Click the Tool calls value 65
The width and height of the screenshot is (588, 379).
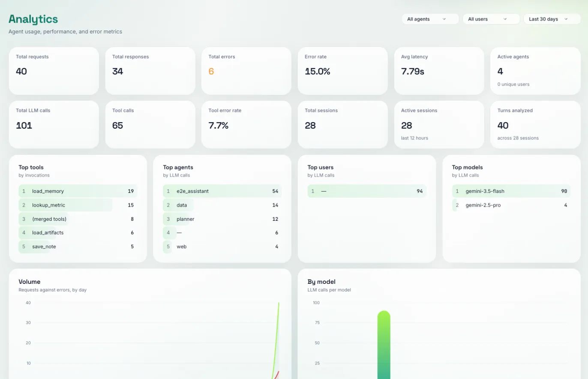(x=117, y=126)
